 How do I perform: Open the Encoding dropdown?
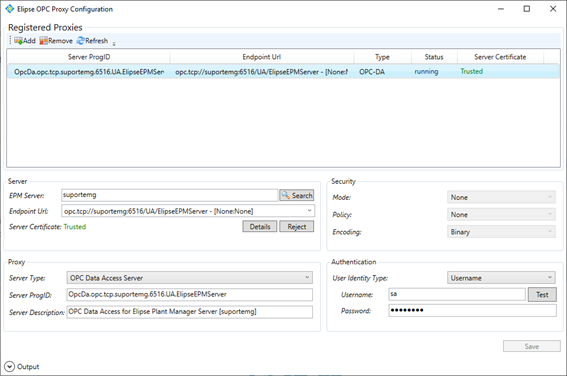[x=501, y=232]
